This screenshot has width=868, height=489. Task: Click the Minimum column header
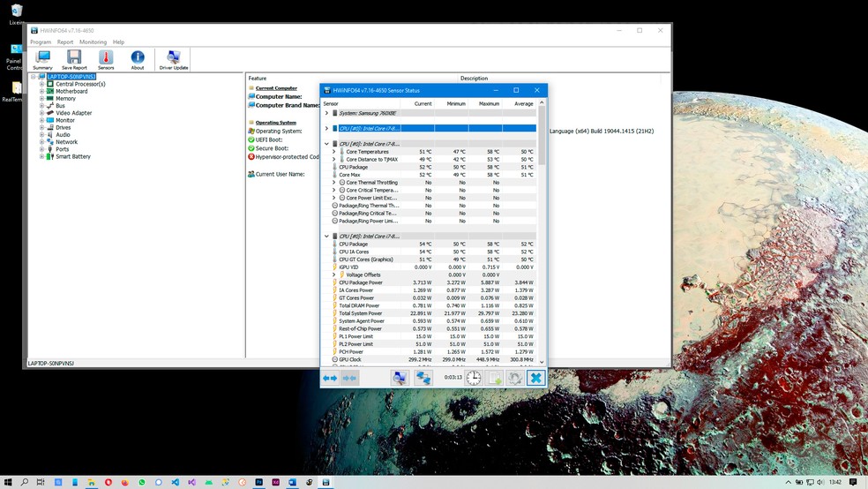tap(453, 103)
